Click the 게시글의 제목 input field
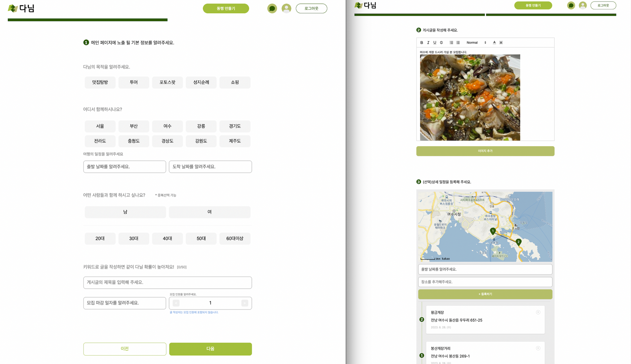The width and height of the screenshot is (631, 364). pyautogui.click(x=168, y=283)
